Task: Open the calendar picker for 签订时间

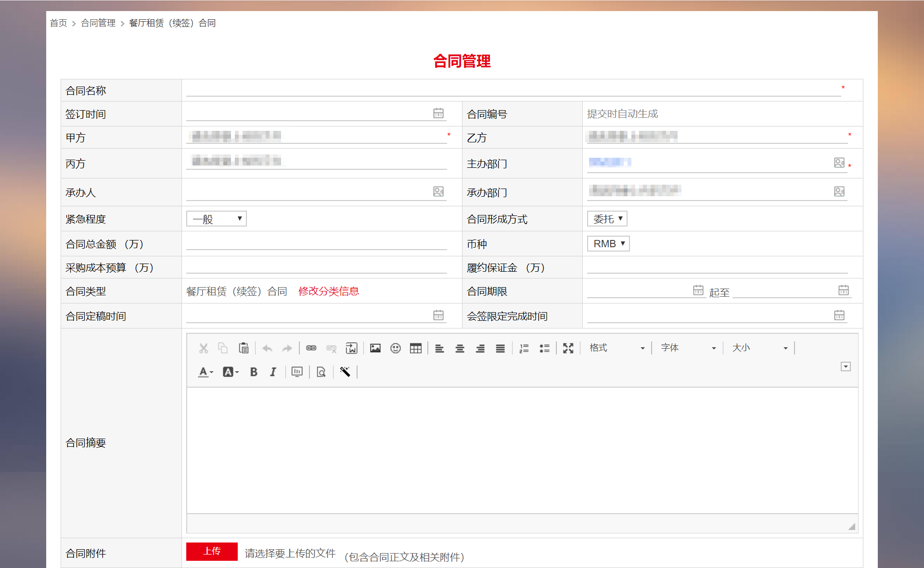Action: [438, 113]
